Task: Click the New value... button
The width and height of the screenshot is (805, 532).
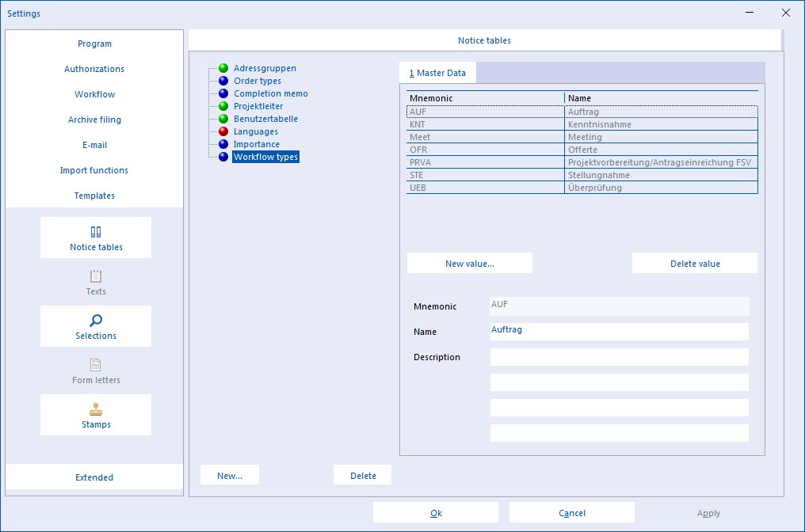Action: coord(470,263)
